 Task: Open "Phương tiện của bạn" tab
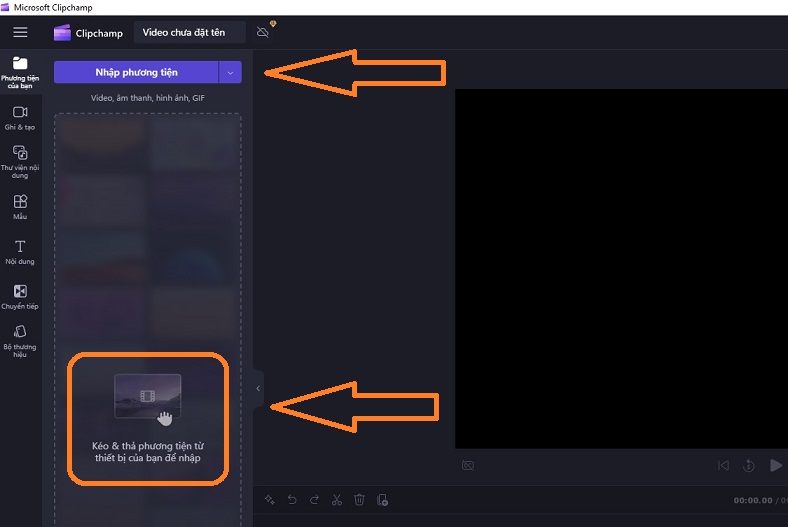pyautogui.click(x=20, y=72)
